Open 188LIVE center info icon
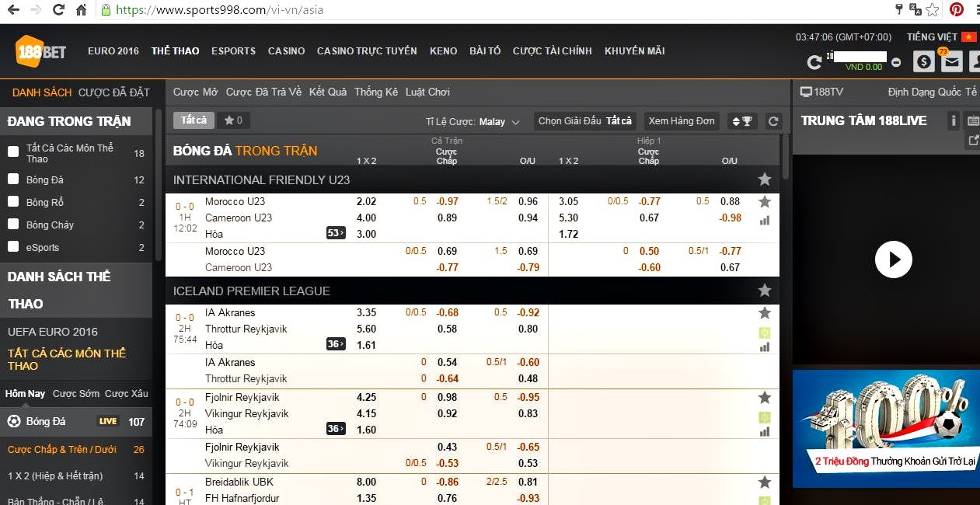The width and height of the screenshot is (980, 505). coord(954,121)
